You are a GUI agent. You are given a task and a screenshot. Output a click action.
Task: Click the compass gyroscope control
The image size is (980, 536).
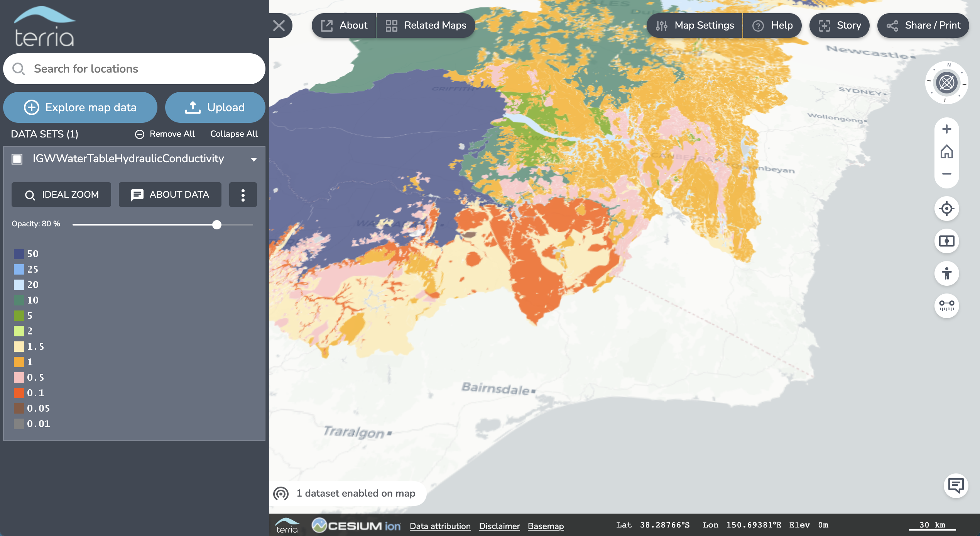[x=946, y=83]
